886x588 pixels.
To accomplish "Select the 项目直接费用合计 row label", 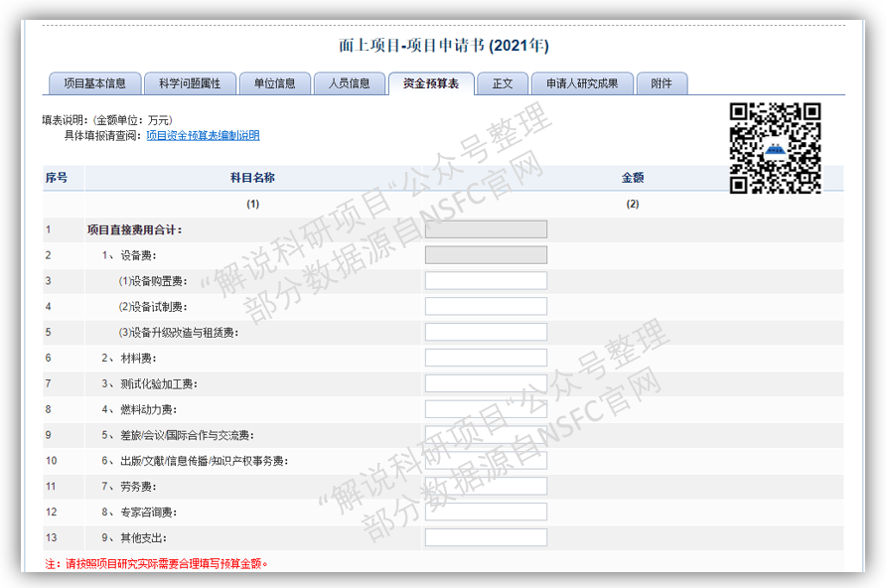I will tap(134, 229).
